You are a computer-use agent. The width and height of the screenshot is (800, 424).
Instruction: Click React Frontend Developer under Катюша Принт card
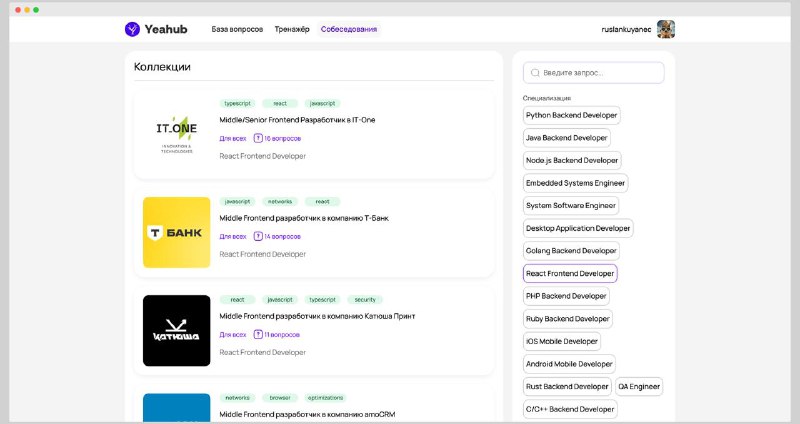[x=263, y=352]
